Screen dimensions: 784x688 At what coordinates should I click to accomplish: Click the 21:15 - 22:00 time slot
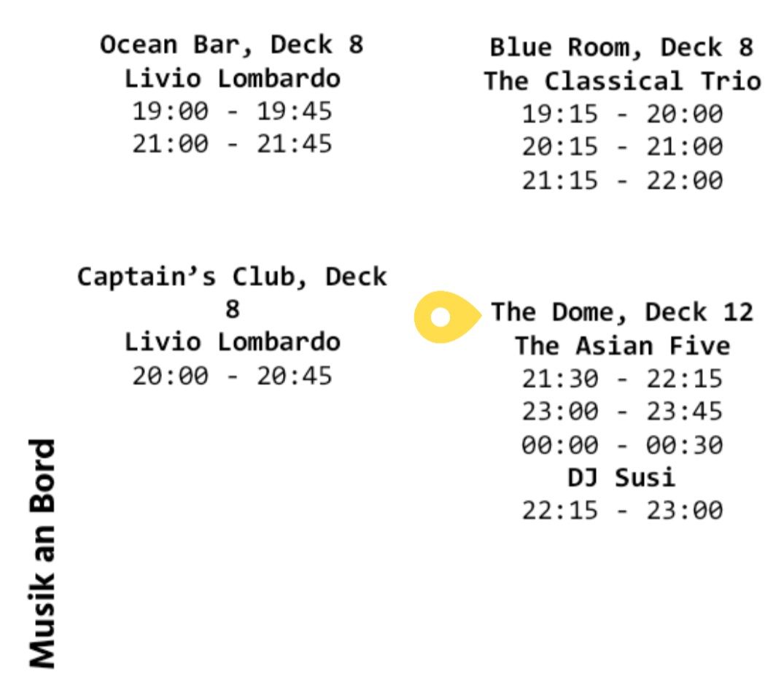(x=622, y=181)
